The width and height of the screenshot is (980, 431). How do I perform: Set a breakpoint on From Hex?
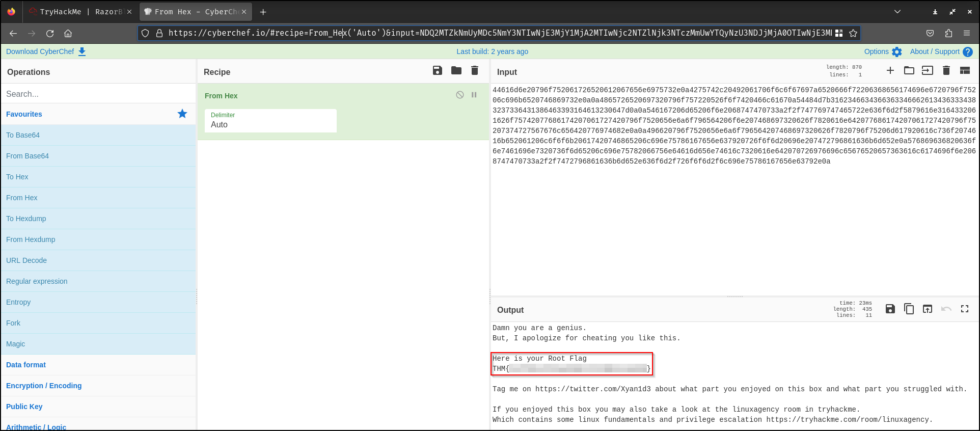click(x=474, y=95)
